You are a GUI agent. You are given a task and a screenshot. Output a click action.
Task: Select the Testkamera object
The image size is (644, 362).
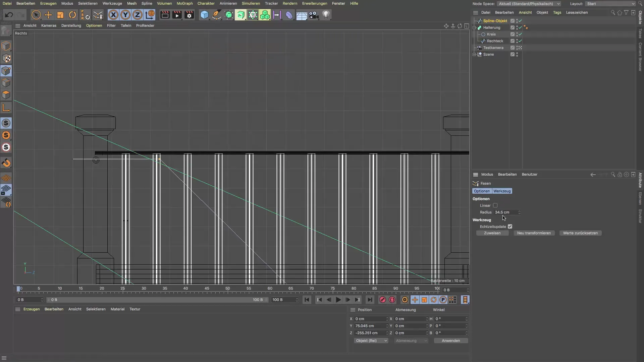(x=493, y=48)
